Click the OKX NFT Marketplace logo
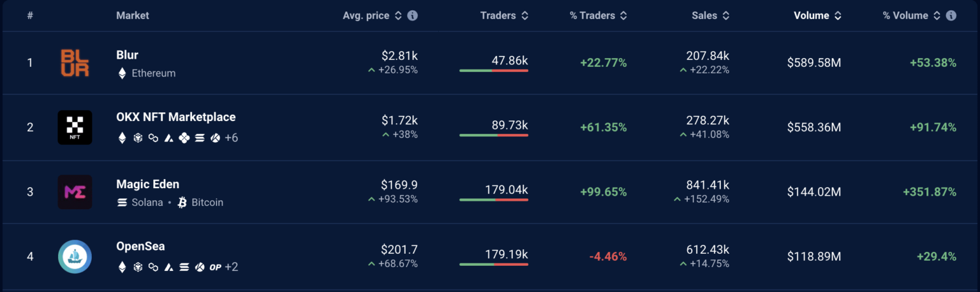Image resolution: width=980 pixels, height=292 pixels. 75,128
